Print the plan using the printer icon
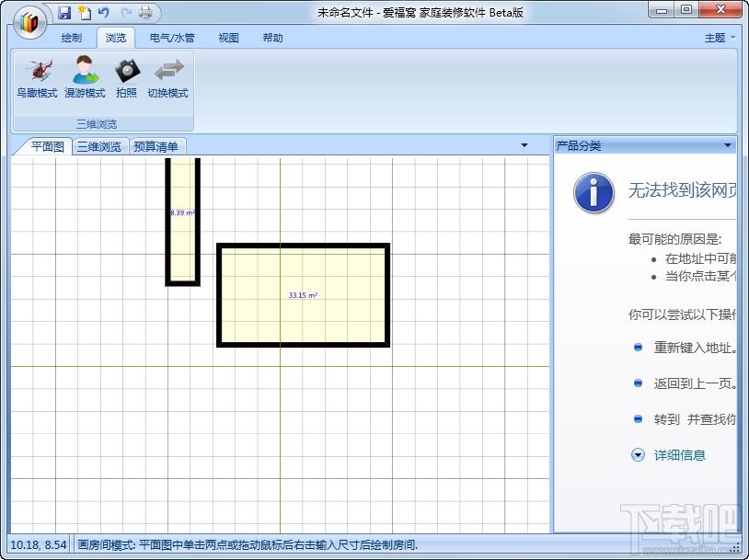The width and height of the screenshot is (749, 560). pos(145,13)
